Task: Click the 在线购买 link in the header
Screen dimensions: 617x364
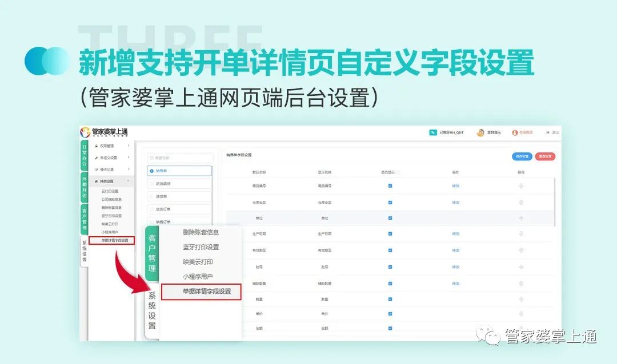Action: (x=526, y=132)
